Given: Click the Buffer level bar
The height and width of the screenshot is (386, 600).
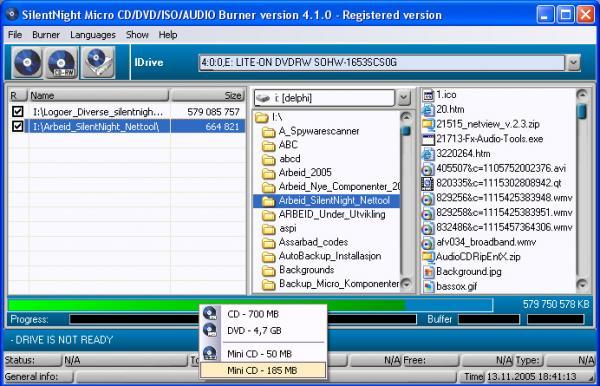Looking at the screenshot, I should pyautogui.click(x=489, y=319).
